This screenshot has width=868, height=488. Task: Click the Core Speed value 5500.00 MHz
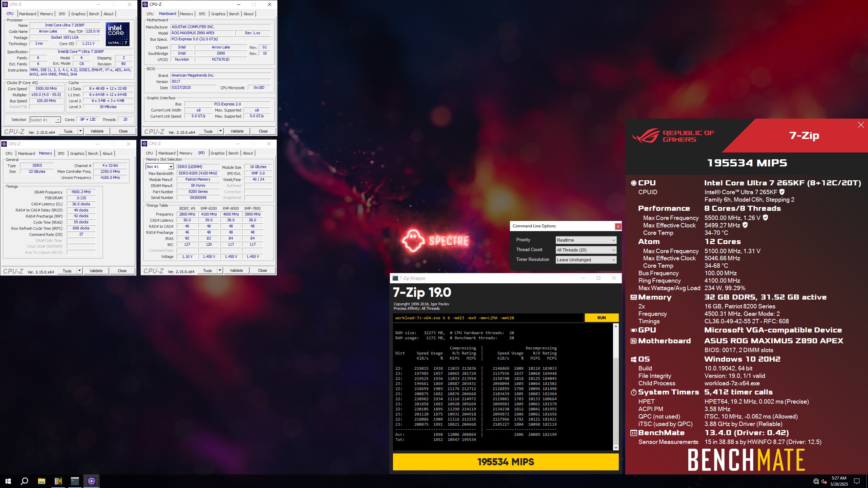point(46,88)
